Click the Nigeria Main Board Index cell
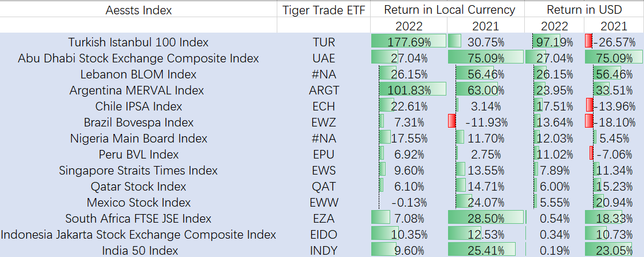The height and width of the screenshot is (257, 644). point(138,139)
